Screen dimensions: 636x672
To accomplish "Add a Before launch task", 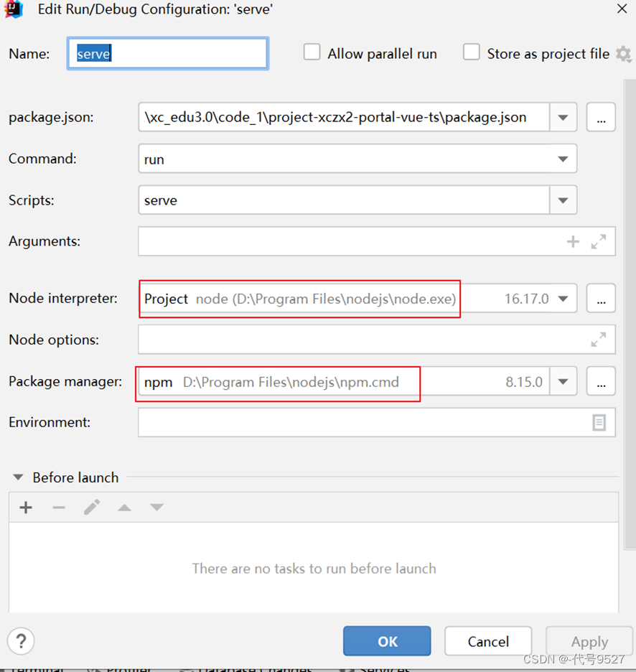I will [x=26, y=508].
